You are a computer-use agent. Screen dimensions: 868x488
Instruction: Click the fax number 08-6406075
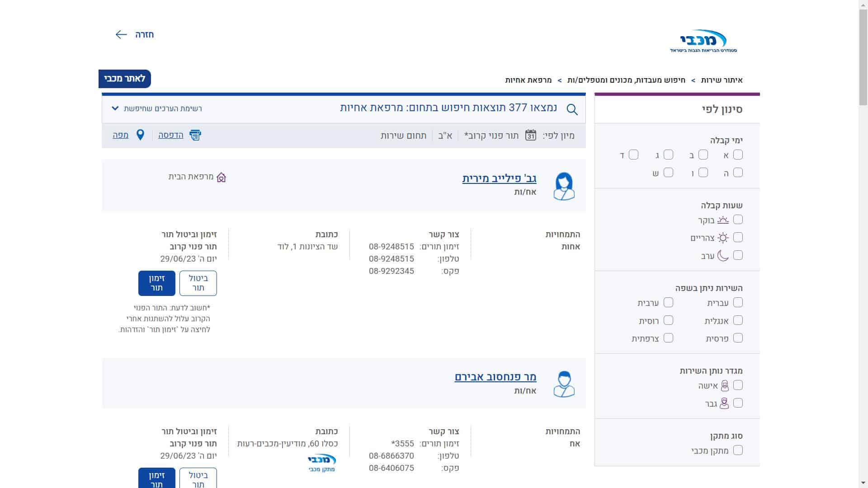click(x=392, y=468)
